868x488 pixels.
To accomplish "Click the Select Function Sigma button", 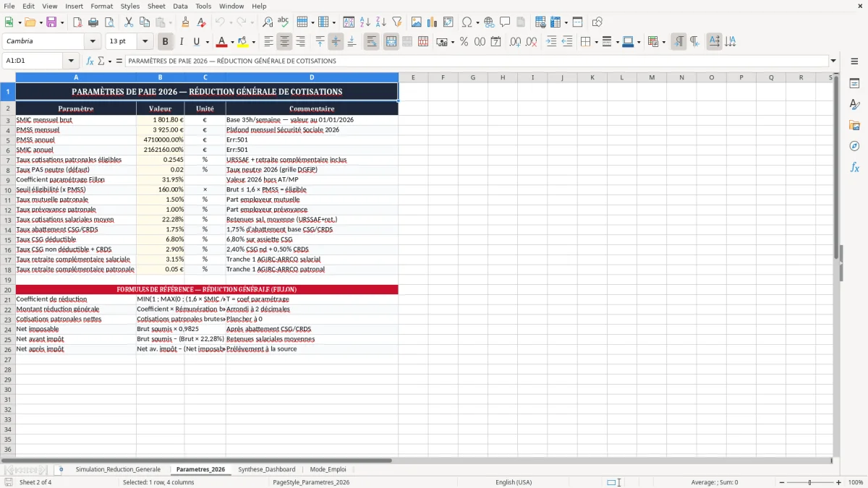I will point(101,61).
